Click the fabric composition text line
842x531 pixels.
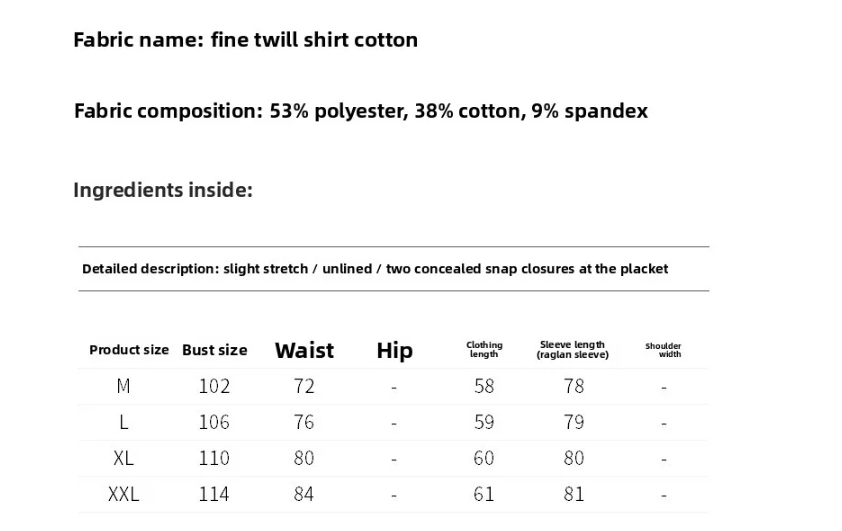360,110
